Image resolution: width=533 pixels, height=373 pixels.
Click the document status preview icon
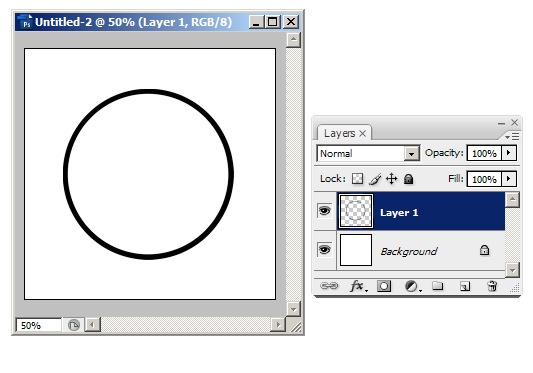point(73,325)
